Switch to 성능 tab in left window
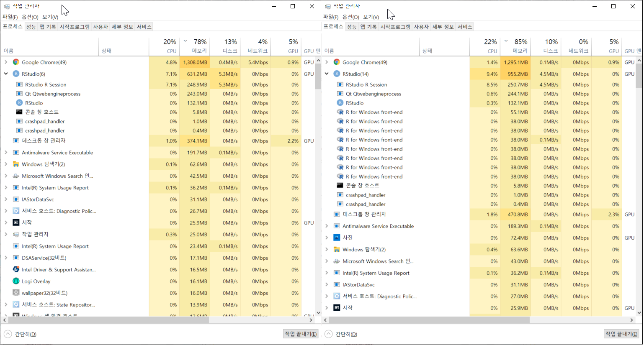Viewport: 644px width, 345px height. pos(31,27)
